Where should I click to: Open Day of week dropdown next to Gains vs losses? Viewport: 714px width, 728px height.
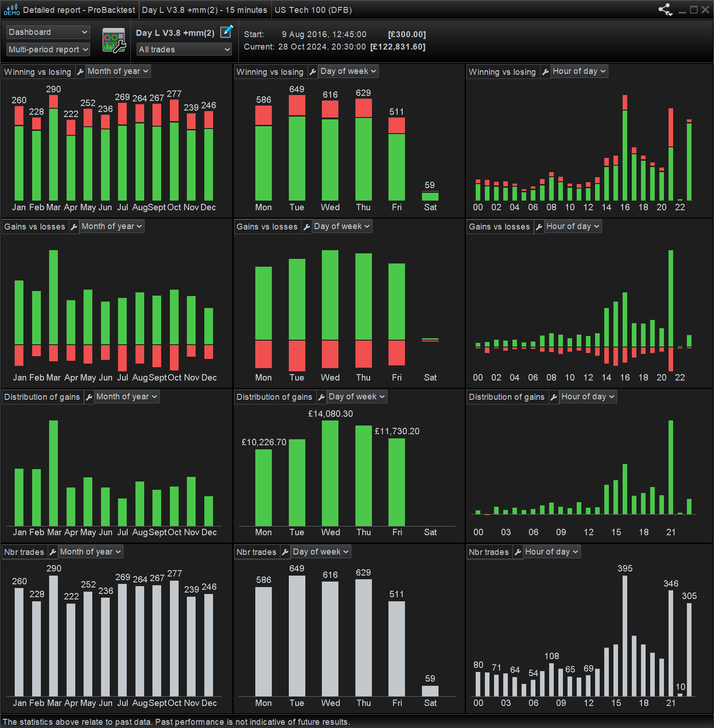tap(342, 226)
